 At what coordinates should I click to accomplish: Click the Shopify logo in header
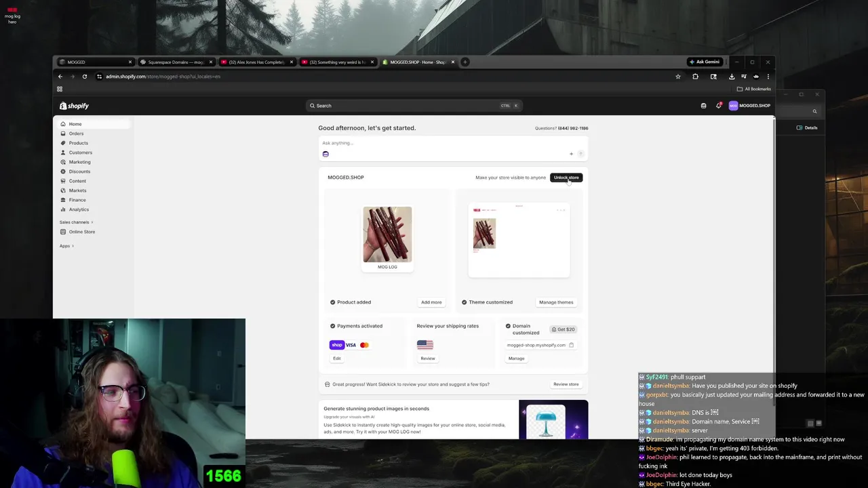point(74,106)
